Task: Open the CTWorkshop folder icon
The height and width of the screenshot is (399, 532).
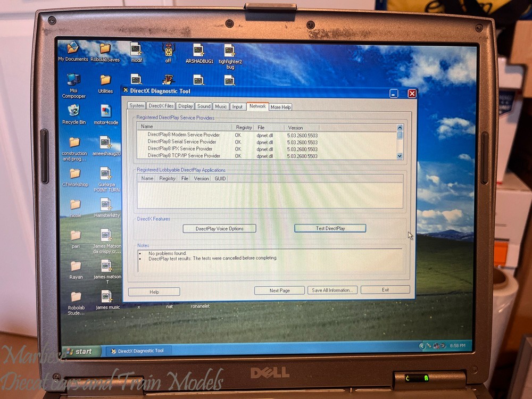Action: [74, 174]
